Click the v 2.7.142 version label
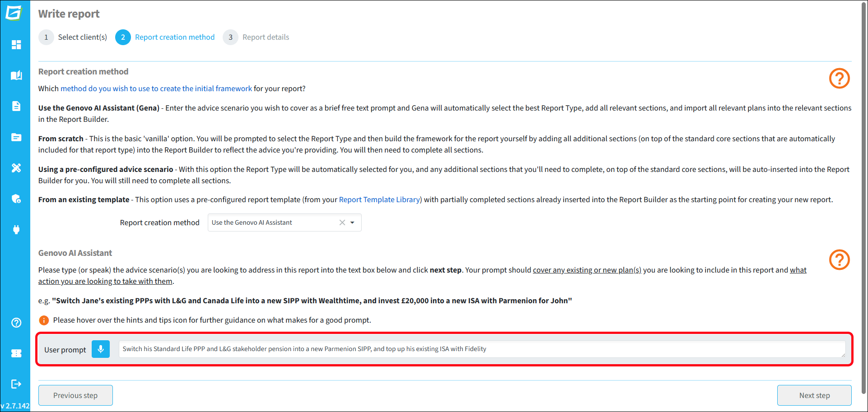The width and height of the screenshot is (868, 412). 15,406
